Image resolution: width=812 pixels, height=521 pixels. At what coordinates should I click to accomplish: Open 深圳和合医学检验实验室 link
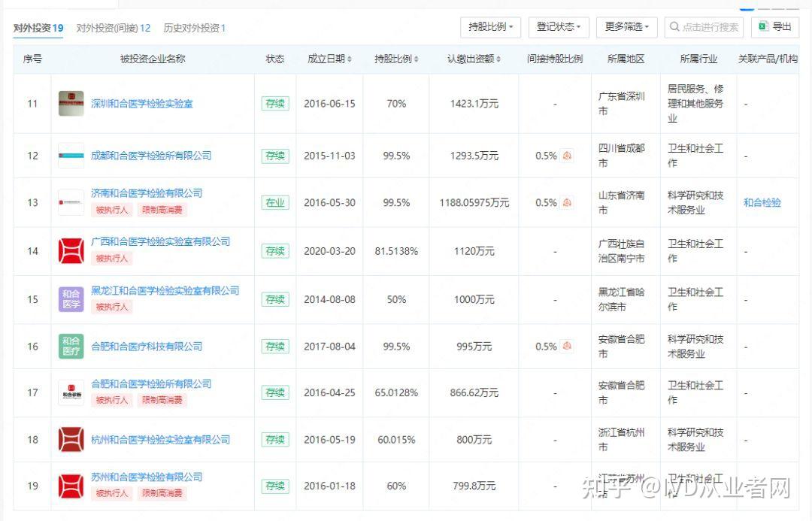tap(142, 104)
